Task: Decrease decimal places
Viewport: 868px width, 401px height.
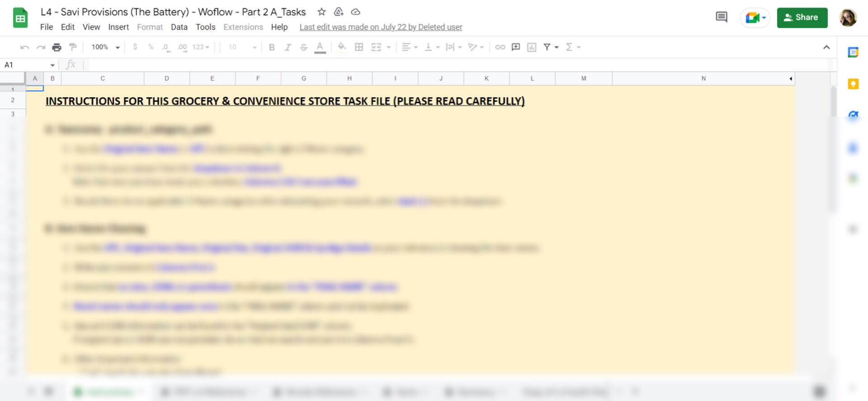Action: point(166,47)
